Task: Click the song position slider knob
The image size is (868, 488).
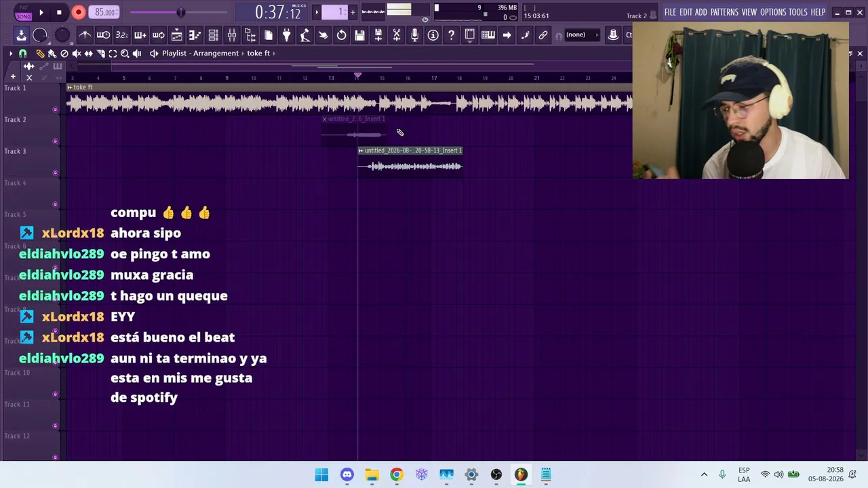Action: point(180,12)
